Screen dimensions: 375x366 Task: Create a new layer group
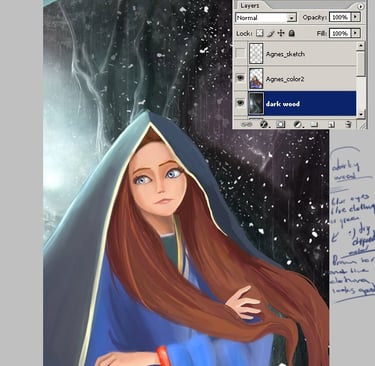coord(314,125)
